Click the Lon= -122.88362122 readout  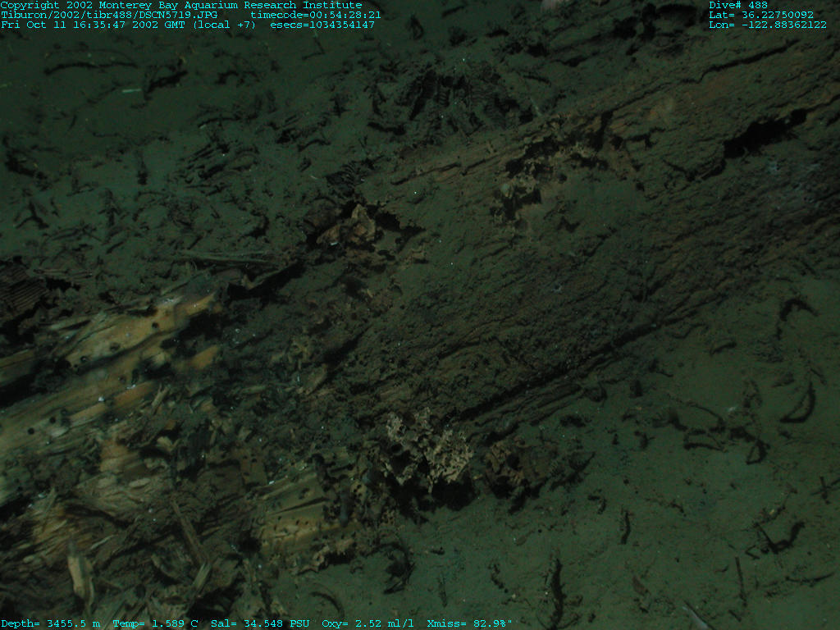[x=767, y=25]
